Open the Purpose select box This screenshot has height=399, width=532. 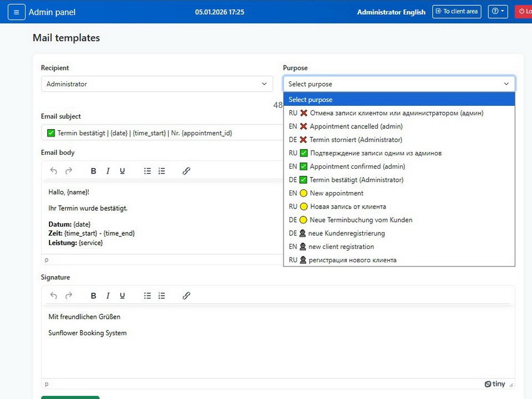pos(399,84)
